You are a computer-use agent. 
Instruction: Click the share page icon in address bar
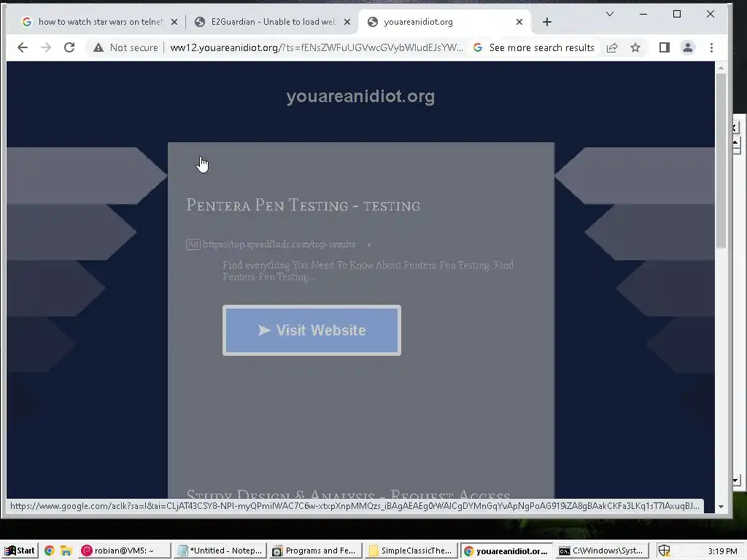click(x=612, y=47)
